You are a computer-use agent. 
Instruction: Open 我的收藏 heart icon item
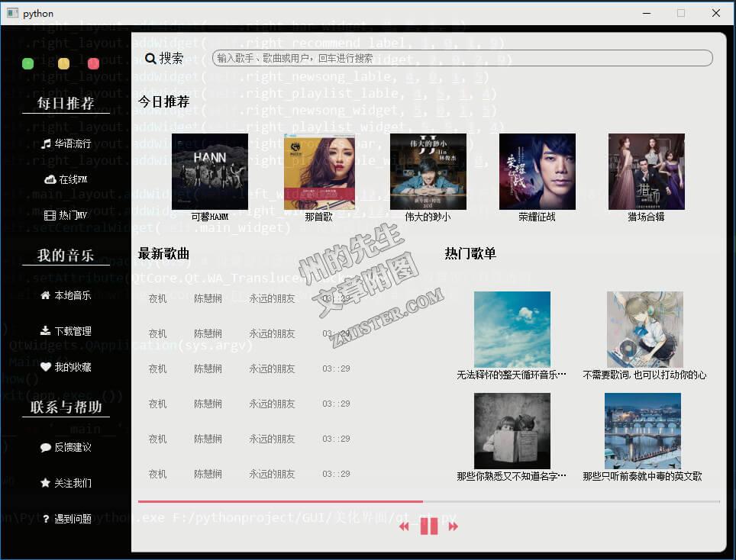pos(66,367)
